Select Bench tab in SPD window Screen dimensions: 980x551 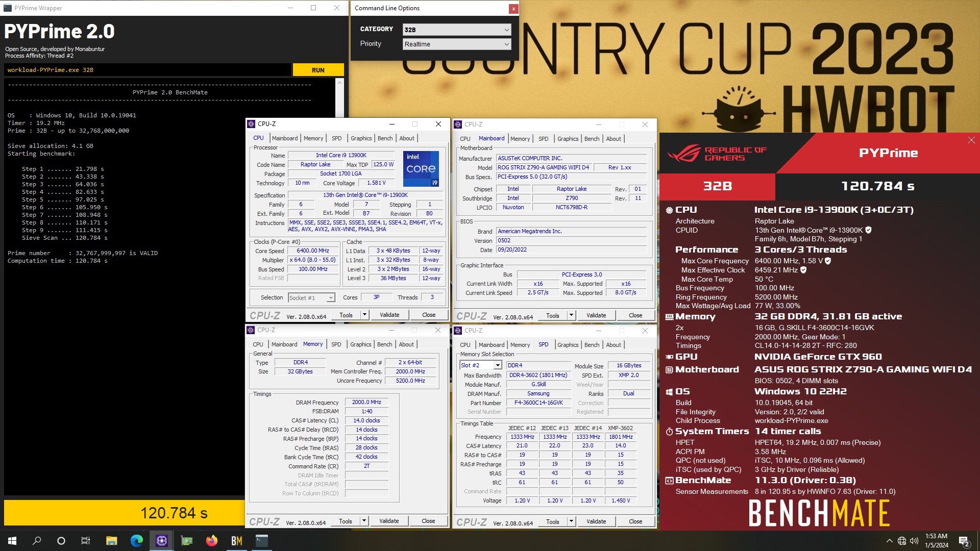592,345
